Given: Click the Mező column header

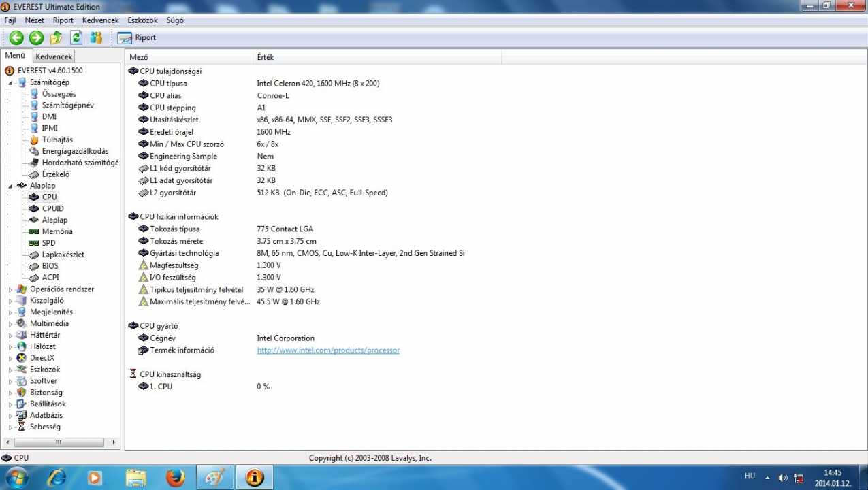Looking at the screenshot, I should pyautogui.click(x=189, y=58).
